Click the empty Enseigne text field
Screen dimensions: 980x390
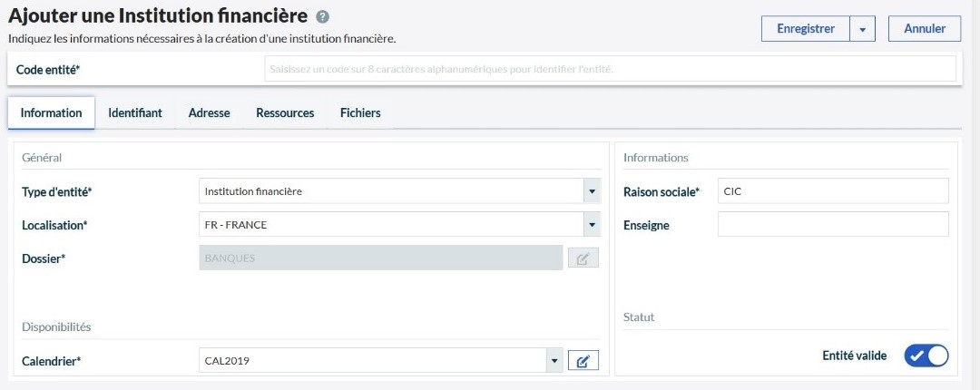[x=832, y=225]
